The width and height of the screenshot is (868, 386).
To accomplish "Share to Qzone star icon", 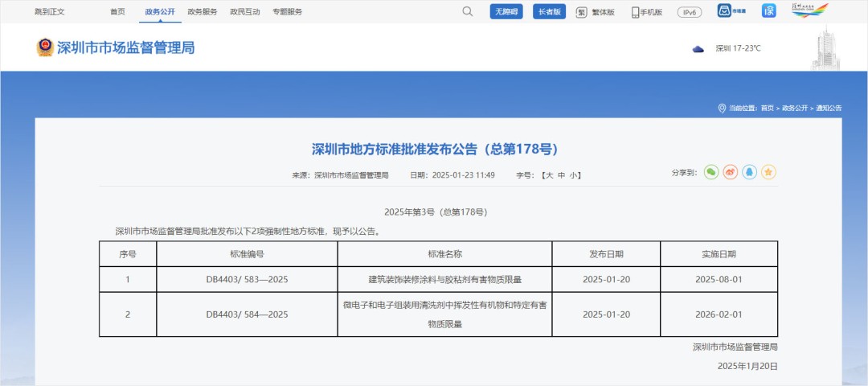I will [x=768, y=172].
